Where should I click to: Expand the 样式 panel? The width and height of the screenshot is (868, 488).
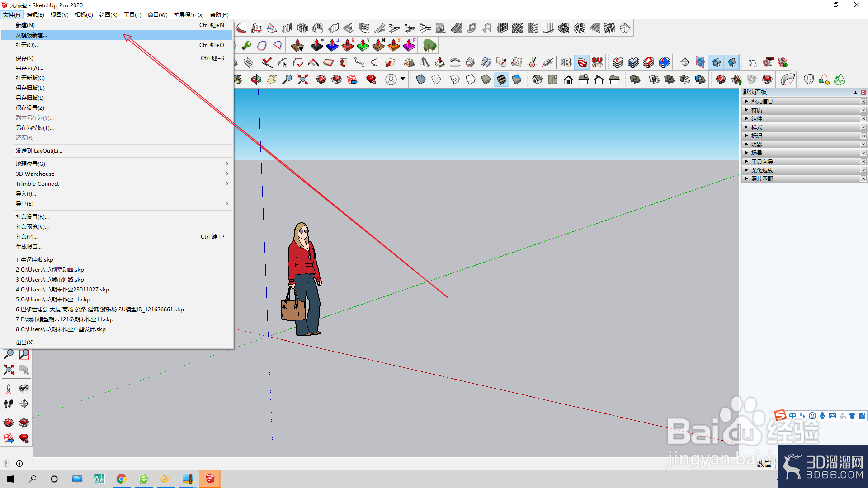pos(756,127)
